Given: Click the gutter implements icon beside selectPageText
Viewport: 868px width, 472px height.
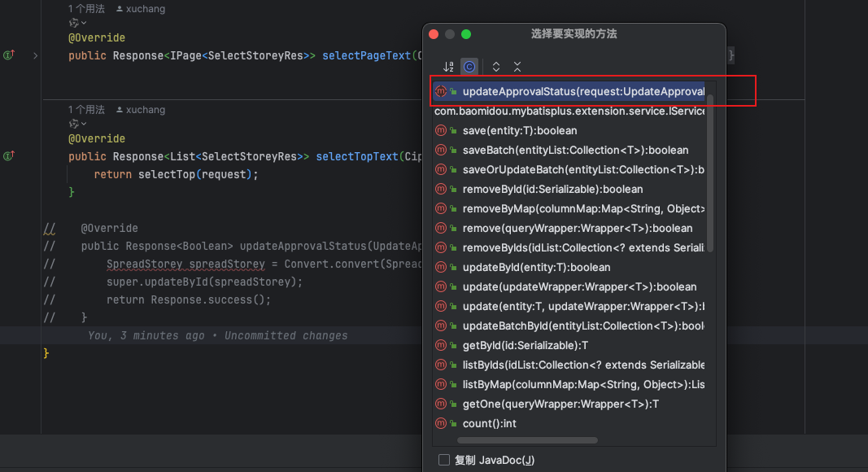Looking at the screenshot, I should coord(9,55).
